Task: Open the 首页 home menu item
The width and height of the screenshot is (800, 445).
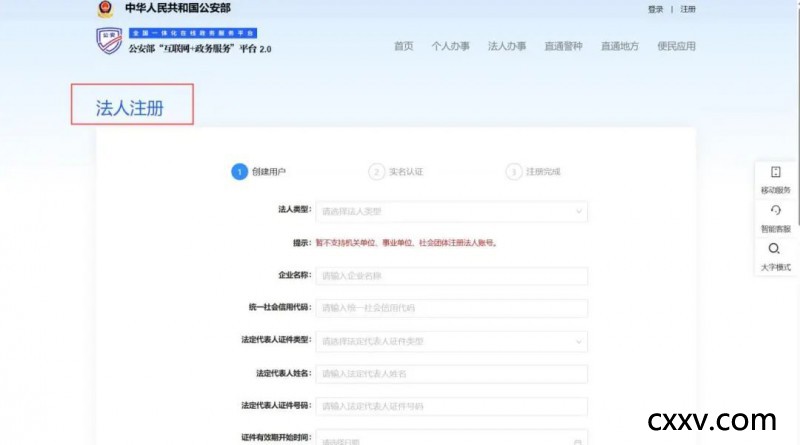Action: pyautogui.click(x=403, y=46)
